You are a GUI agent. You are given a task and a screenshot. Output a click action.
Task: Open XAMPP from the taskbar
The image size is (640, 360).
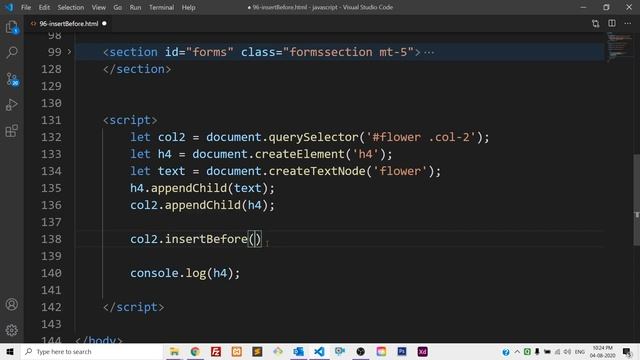(x=237, y=351)
